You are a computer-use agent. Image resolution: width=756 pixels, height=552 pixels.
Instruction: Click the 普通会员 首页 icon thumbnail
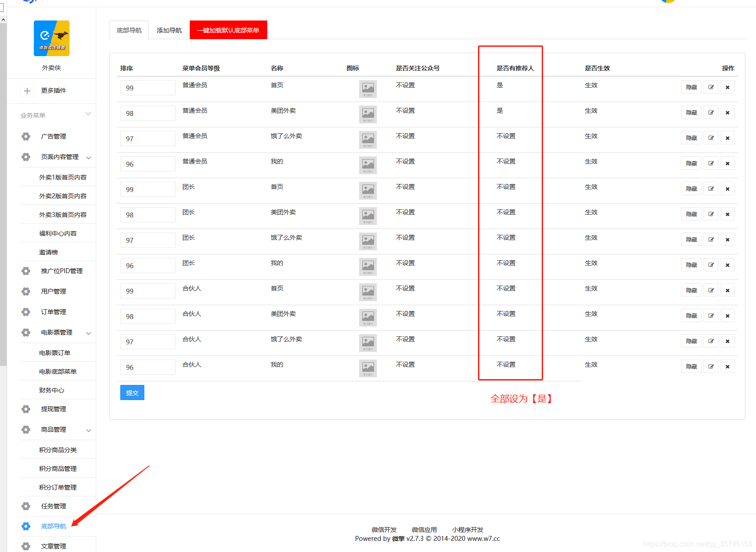pyautogui.click(x=368, y=89)
